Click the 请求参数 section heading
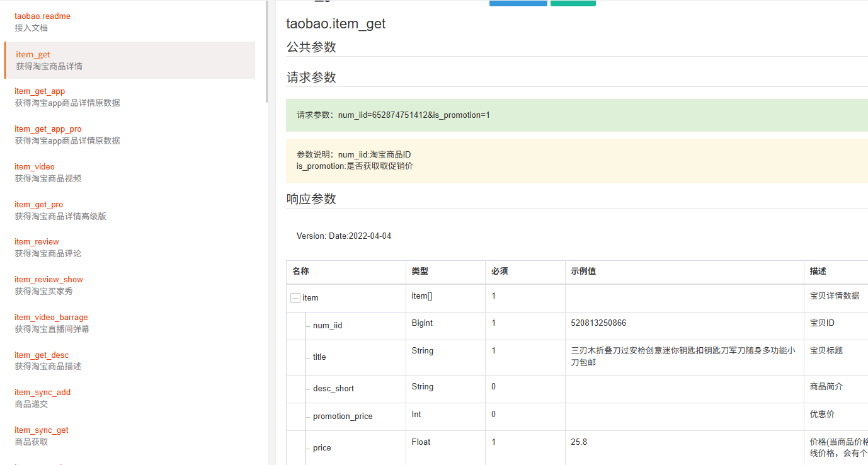 [x=311, y=77]
